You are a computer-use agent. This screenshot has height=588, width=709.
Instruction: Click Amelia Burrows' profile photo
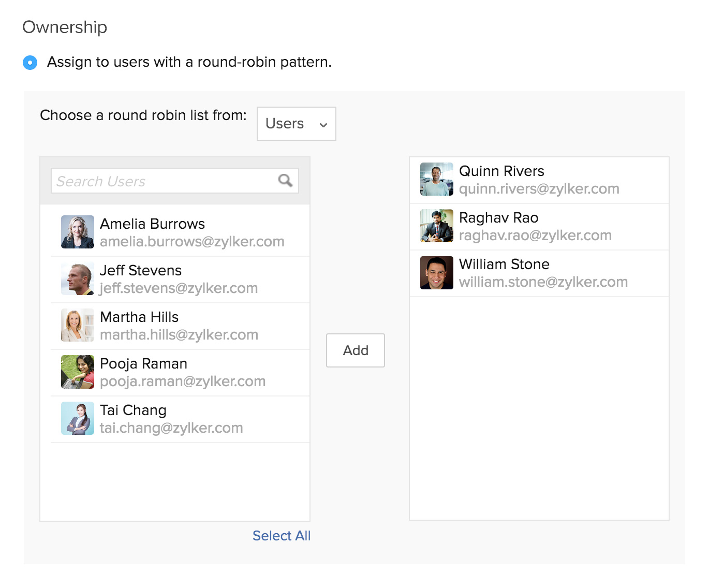(78, 232)
